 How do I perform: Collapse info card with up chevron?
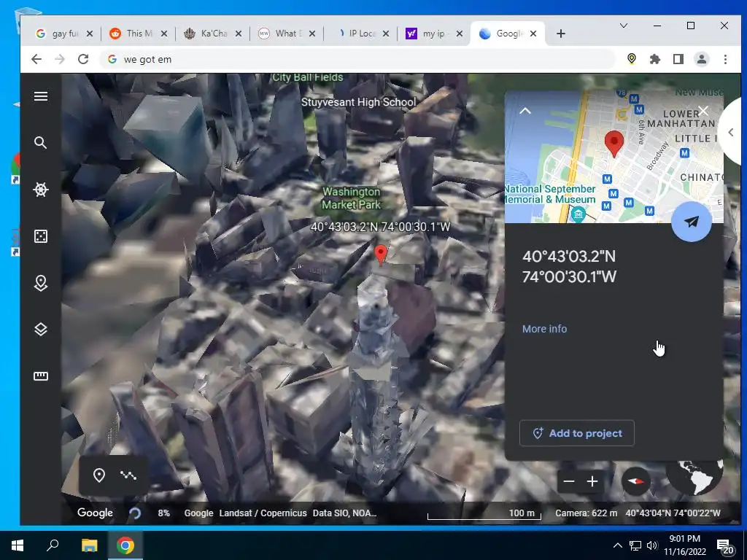(x=525, y=111)
